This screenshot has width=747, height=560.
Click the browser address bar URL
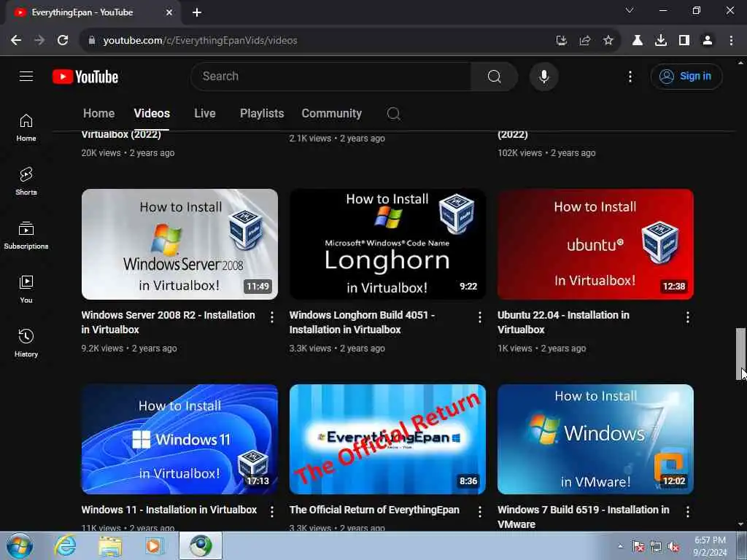pos(200,41)
